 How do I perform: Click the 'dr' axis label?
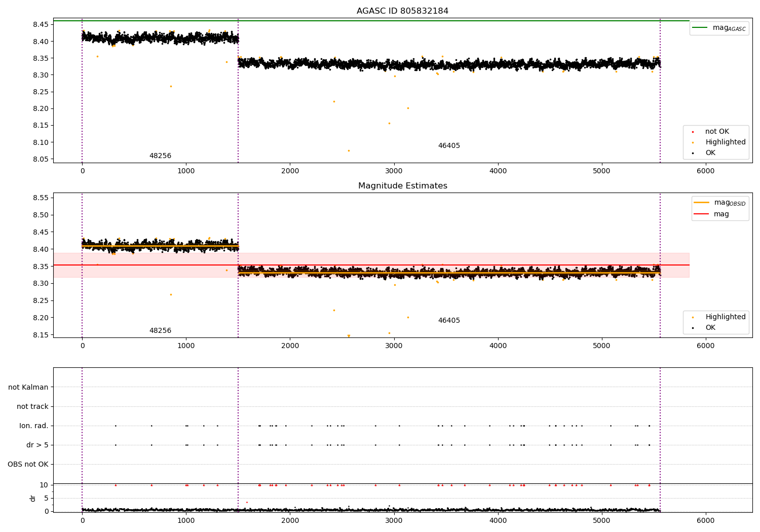[x=32, y=498]
